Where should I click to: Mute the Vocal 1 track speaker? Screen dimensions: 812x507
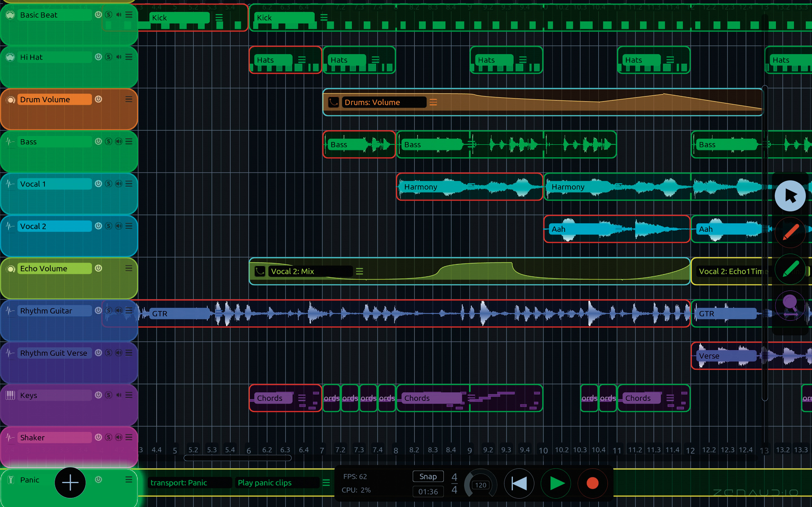(x=119, y=184)
